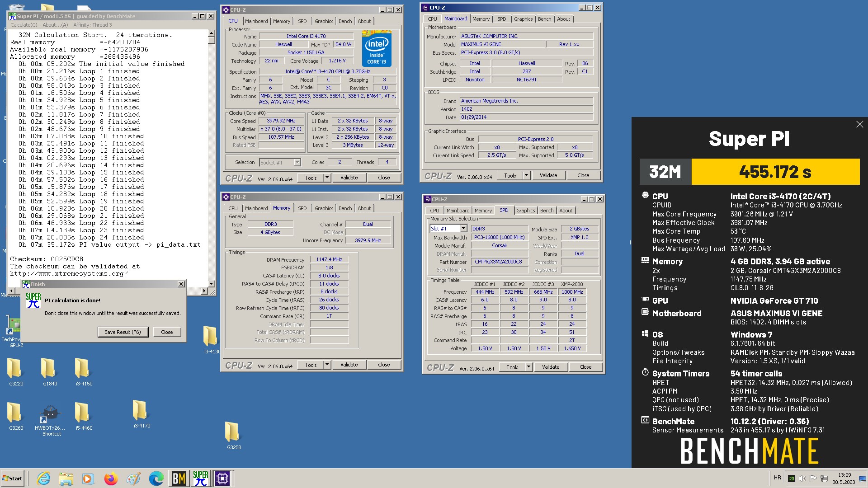Expand the Socket #1 selection dropdown
This screenshot has width=868, height=488.
297,162
